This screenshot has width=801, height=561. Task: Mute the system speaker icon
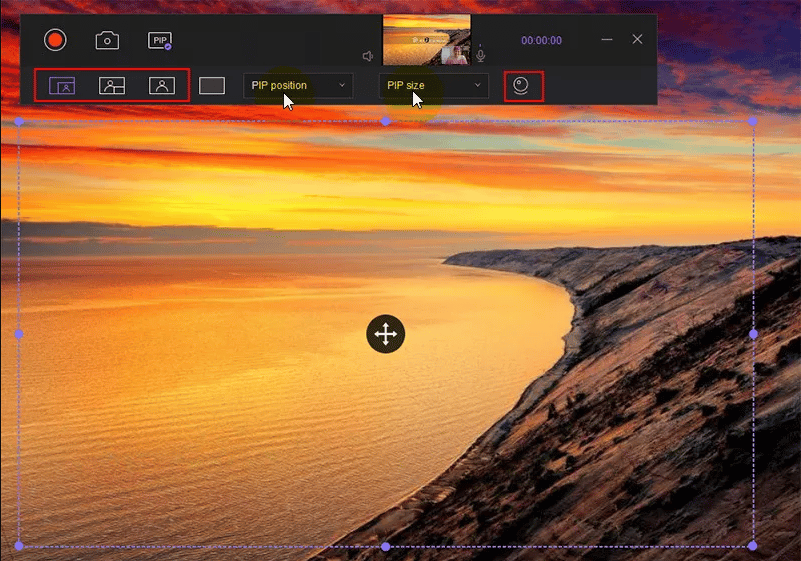click(368, 56)
